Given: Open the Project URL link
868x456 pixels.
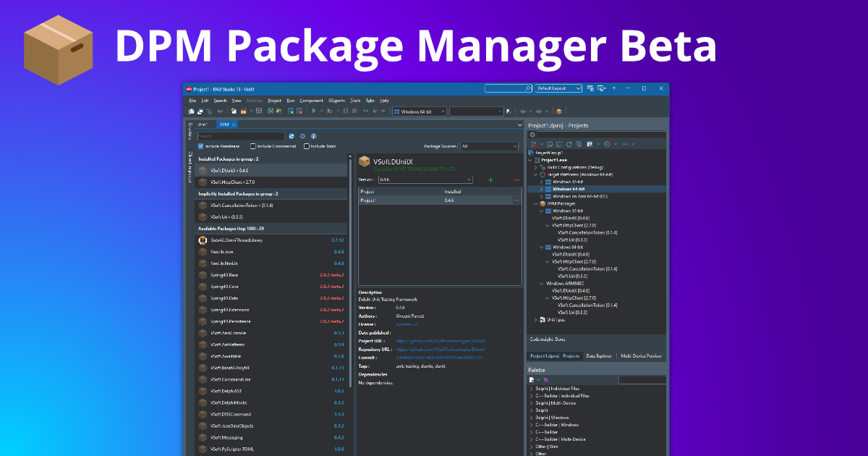Looking at the screenshot, I should pos(441,340).
